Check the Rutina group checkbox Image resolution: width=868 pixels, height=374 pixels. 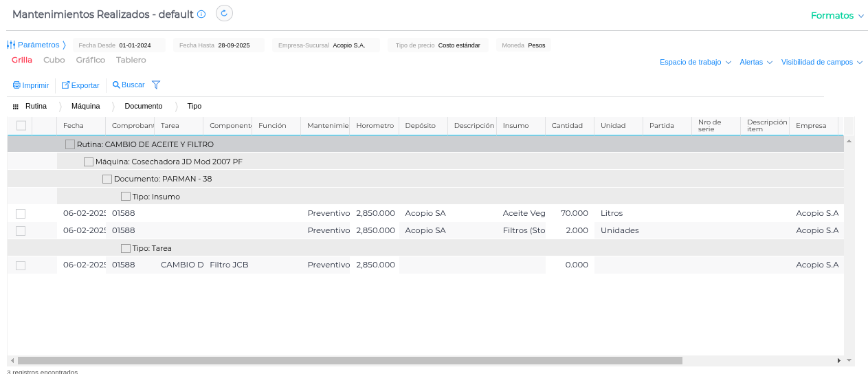click(x=70, y=144)
